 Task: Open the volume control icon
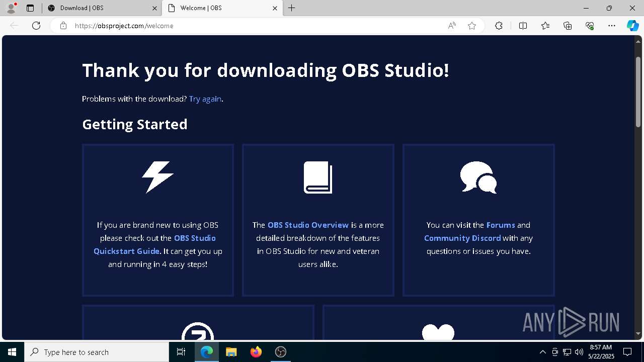(579, 352)
